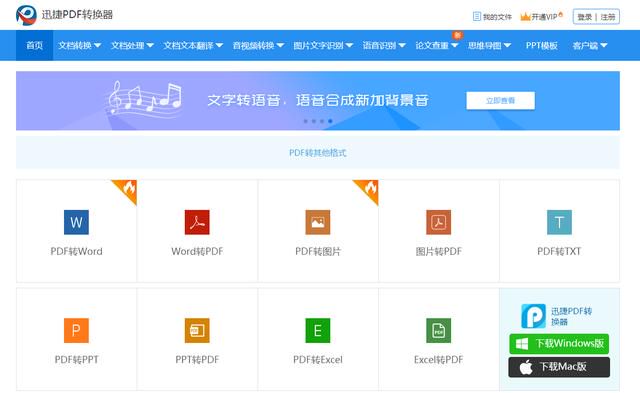Click the hot flame badge on PDF转Word

tap(127, 190)
